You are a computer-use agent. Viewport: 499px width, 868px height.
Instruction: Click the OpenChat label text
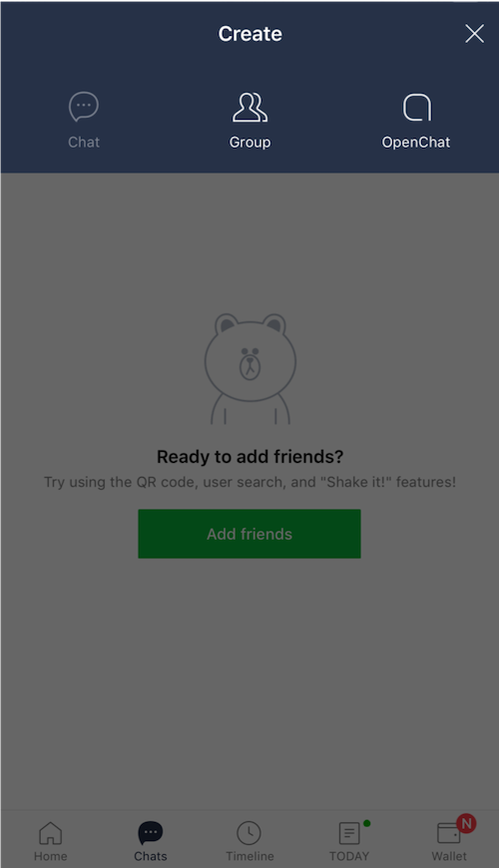(x=416, y=143)
